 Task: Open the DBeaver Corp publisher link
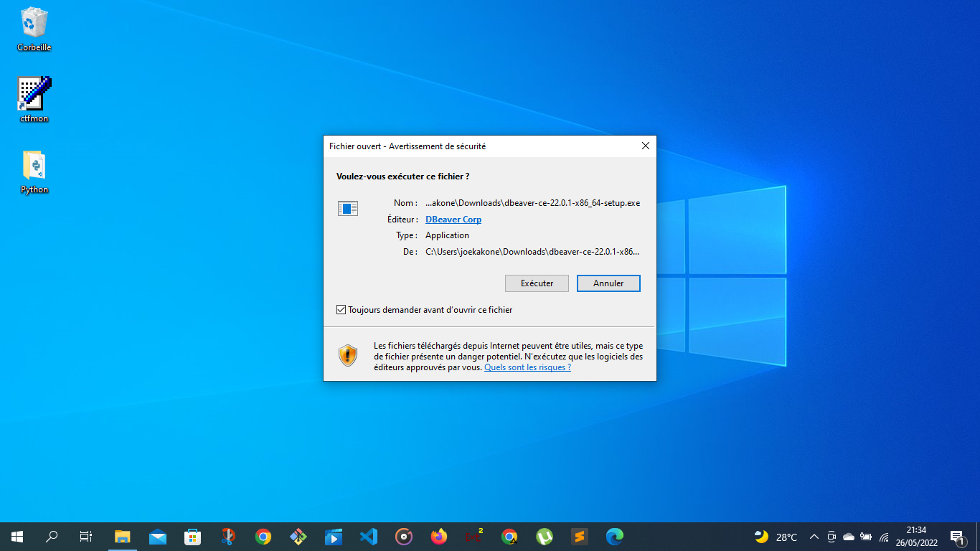point(453,220)
